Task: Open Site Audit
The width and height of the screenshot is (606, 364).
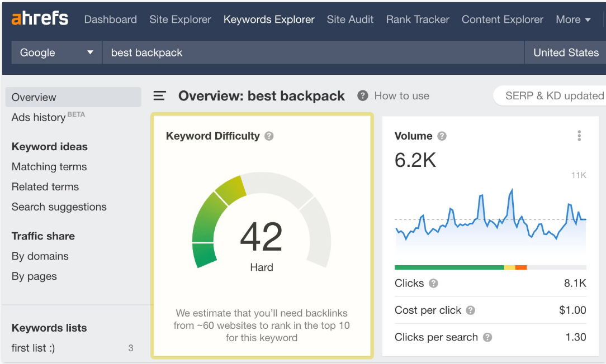Action: click(350, 20)
